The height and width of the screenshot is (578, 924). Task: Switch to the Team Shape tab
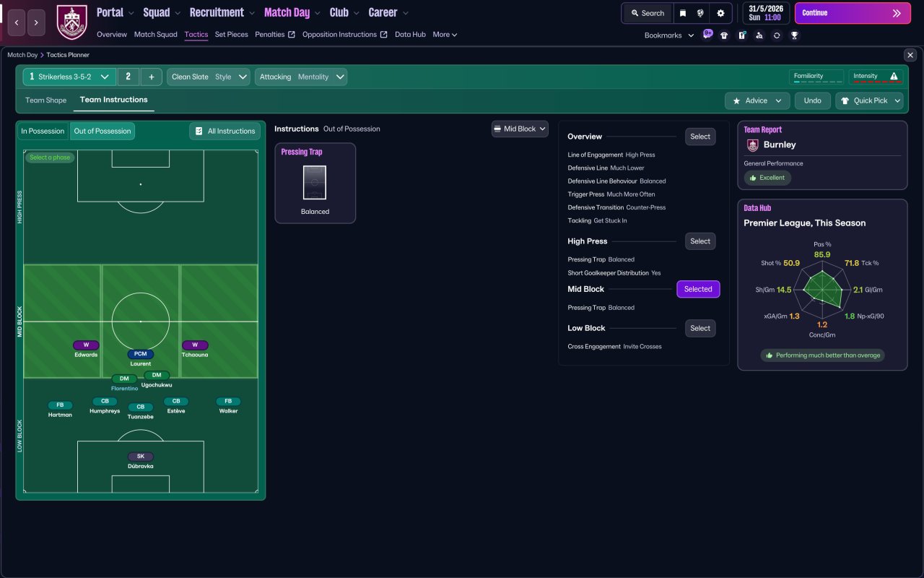point(46,100)
